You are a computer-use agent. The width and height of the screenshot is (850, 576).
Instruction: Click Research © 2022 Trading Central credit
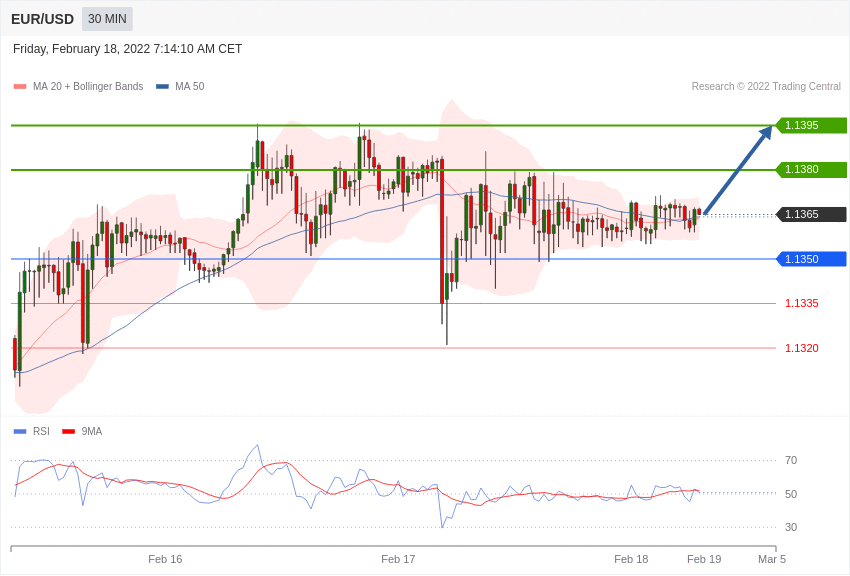[766, 86]
